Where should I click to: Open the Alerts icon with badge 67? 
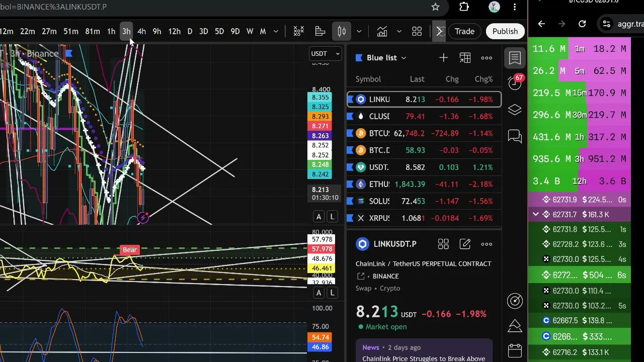515,82
